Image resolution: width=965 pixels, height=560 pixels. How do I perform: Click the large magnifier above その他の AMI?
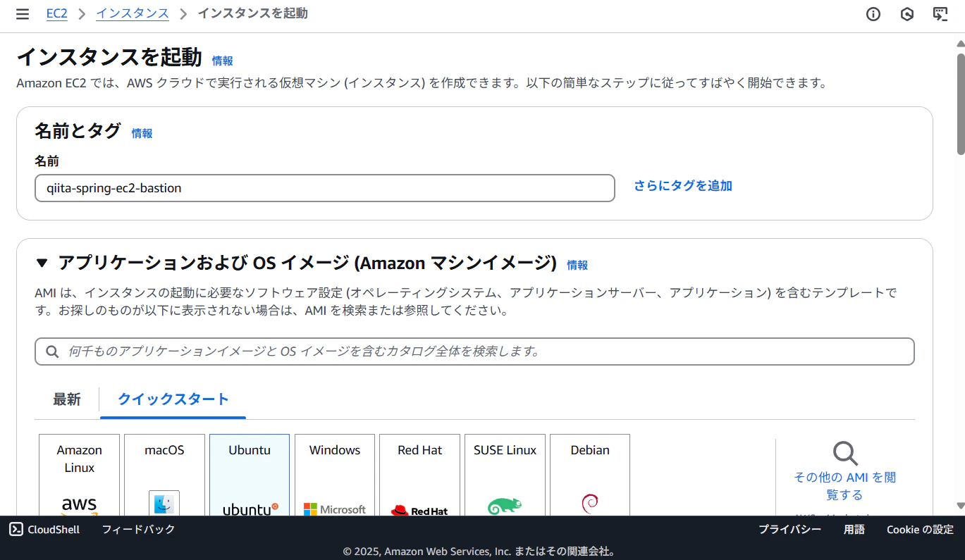(845, 454)
